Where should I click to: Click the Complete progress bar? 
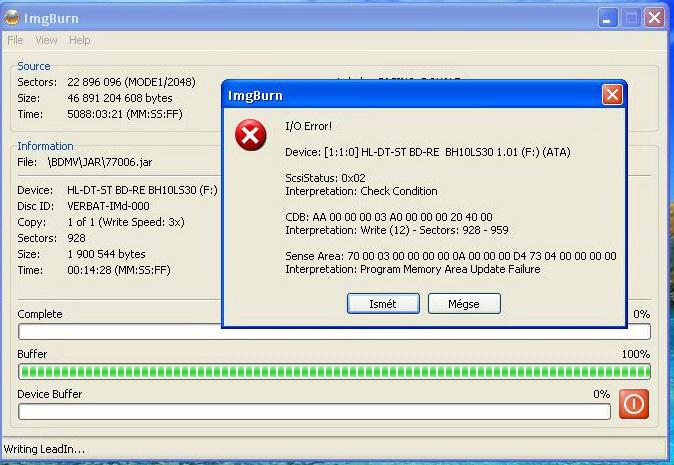click(x=334, y=332)
